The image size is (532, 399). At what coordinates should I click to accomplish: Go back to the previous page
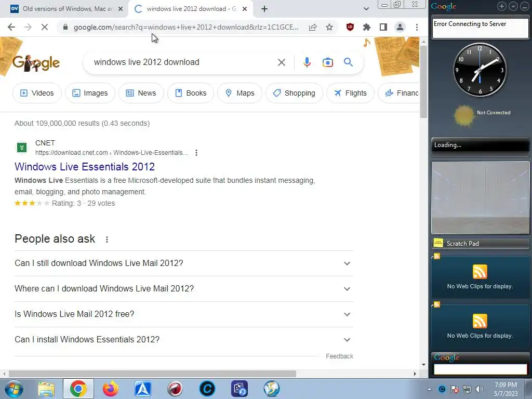[11, 27]
